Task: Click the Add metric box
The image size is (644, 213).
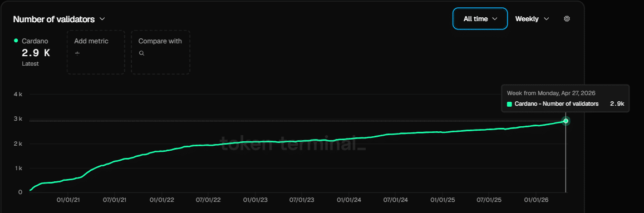Action: click(96, 52)
